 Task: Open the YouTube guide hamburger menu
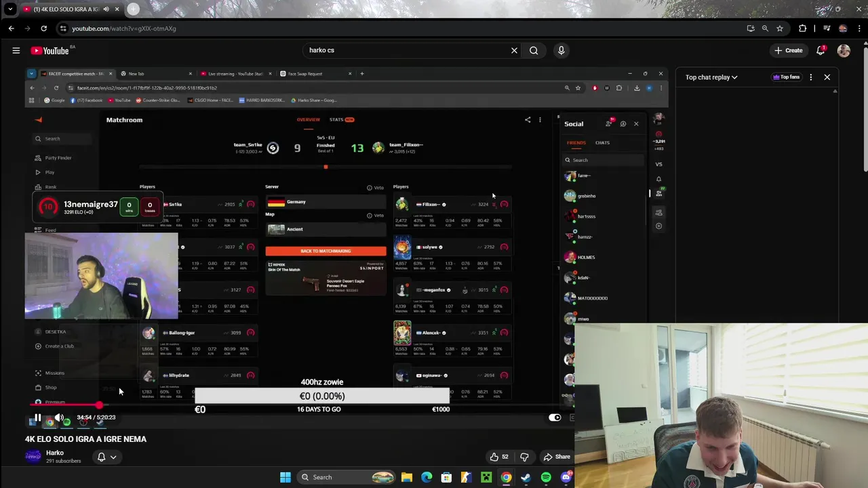coord(16,50)
